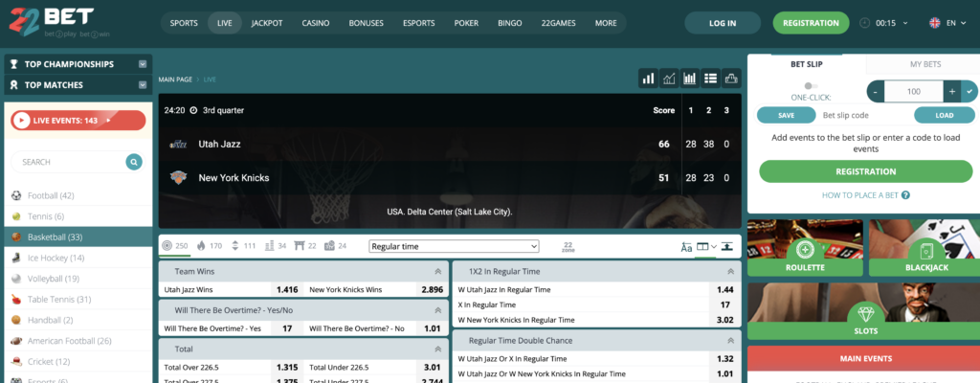Screen dimensions: 980x383
Task: Click the Log In button
Action: pyautogui.click(x=723, y=23)
